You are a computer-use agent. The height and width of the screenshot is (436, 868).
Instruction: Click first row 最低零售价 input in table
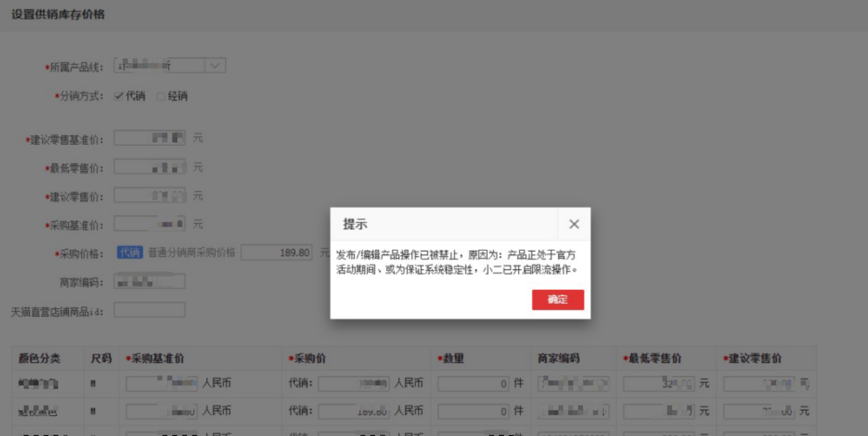click(x=659, y=384)
